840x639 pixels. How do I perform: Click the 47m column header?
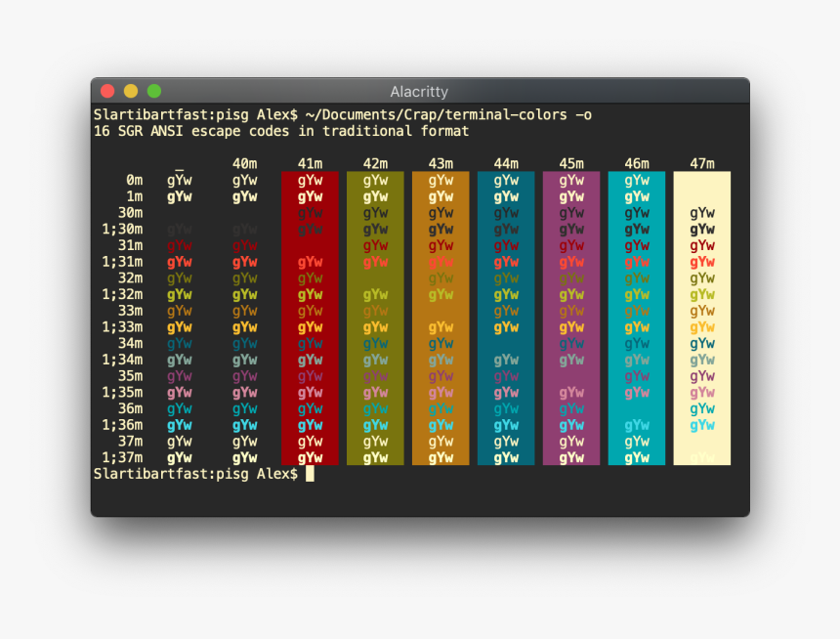point(702,163)
